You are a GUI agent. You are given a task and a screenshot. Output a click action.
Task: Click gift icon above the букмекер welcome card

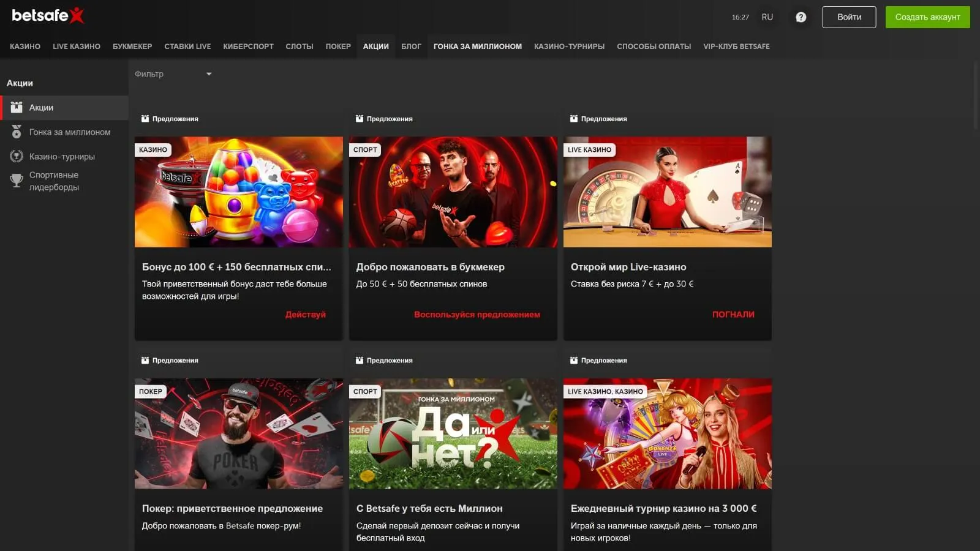(x=360, y=119)
